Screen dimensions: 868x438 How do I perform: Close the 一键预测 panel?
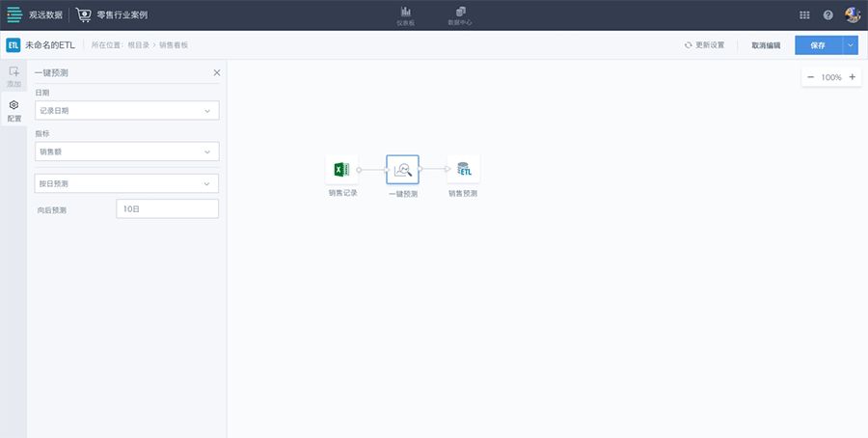[217, 72]
